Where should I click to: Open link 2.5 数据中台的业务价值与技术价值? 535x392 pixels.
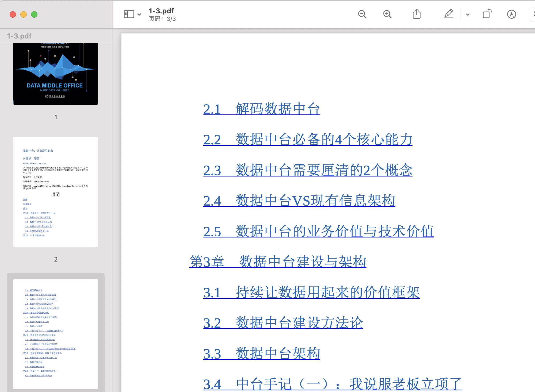[319, 230]
